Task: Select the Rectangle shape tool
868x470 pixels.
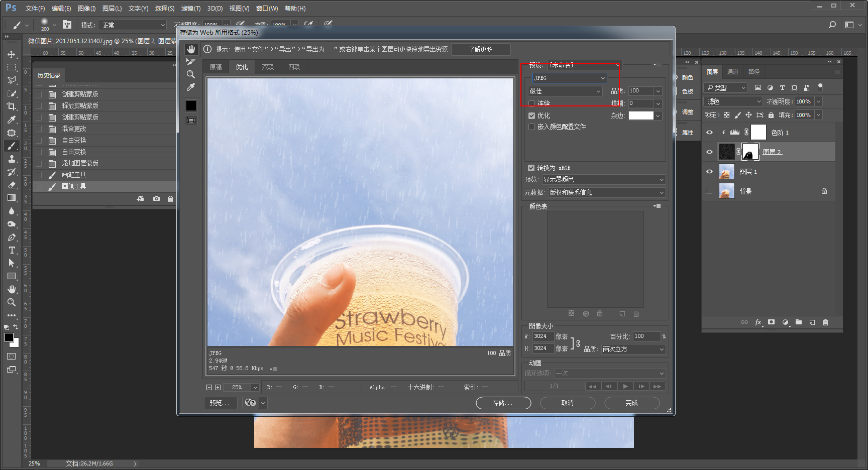Action: coord(11,276)
